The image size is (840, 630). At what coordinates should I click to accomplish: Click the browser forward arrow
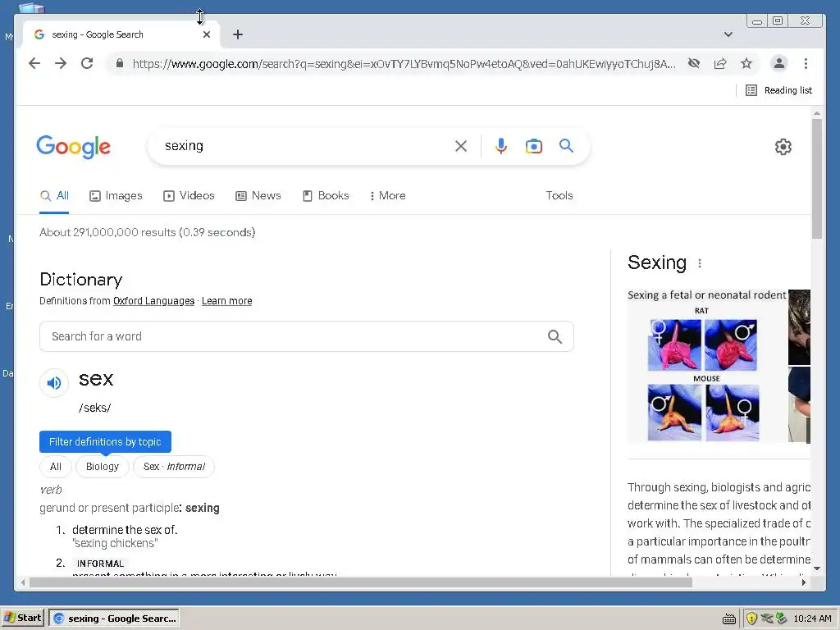point(61,63)
